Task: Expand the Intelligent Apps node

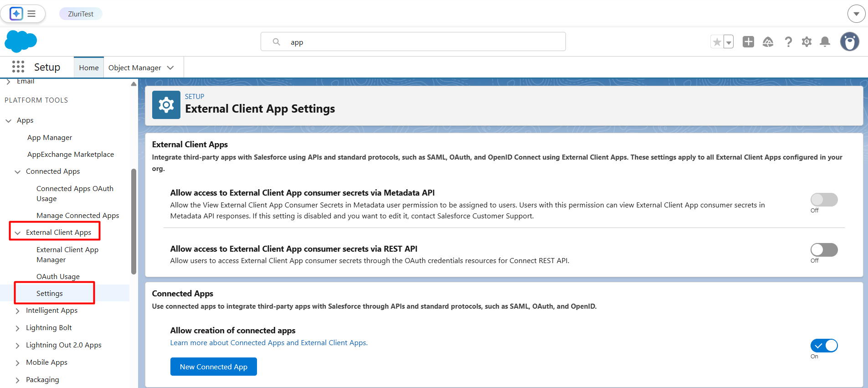Action: point(17,310)
